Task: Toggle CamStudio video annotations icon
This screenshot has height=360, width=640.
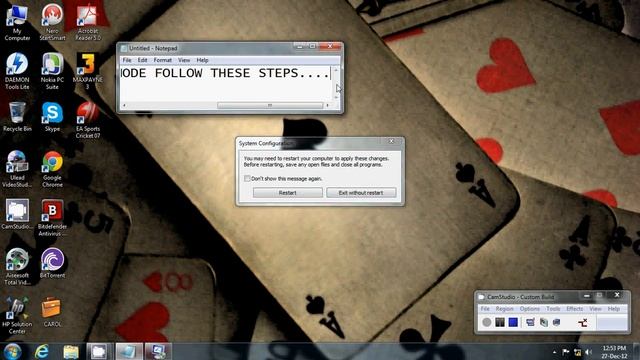Action: tap(544, 322)
